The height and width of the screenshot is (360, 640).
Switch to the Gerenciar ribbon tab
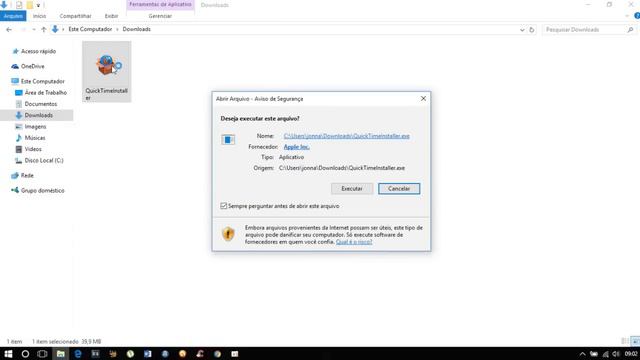click(160, 16)
